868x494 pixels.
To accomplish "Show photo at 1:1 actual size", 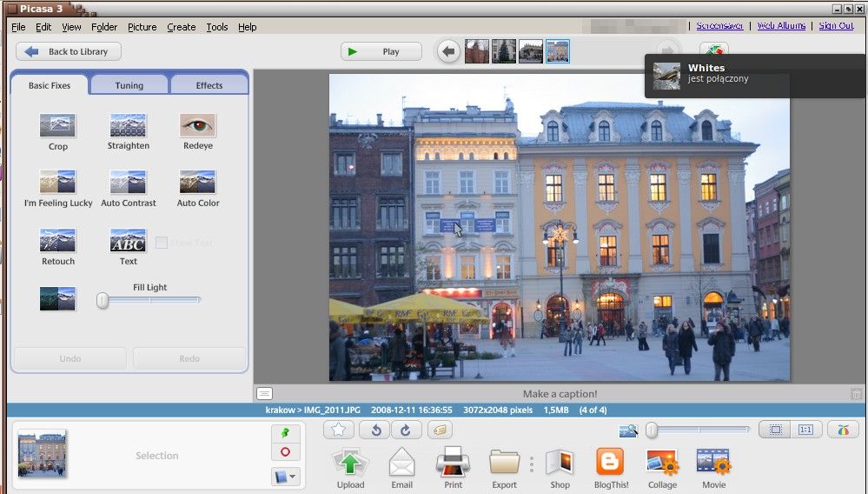I will [x=805, y=430].
